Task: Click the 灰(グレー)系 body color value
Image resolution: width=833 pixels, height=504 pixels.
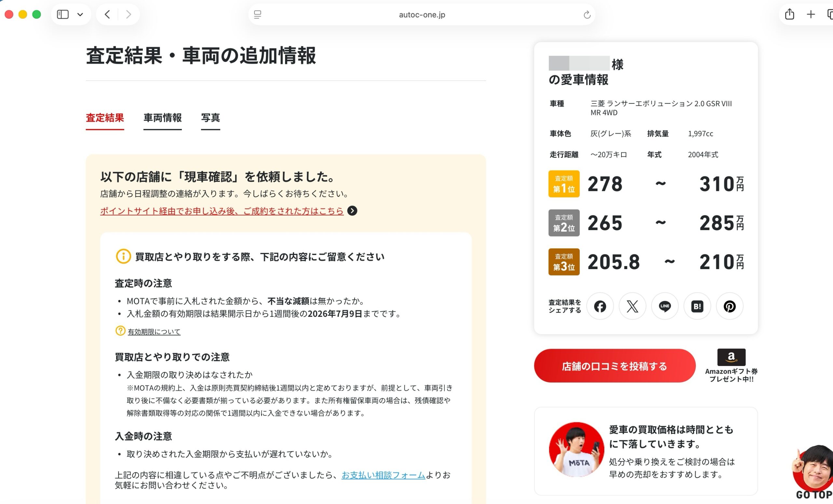Action: (610, 134)
